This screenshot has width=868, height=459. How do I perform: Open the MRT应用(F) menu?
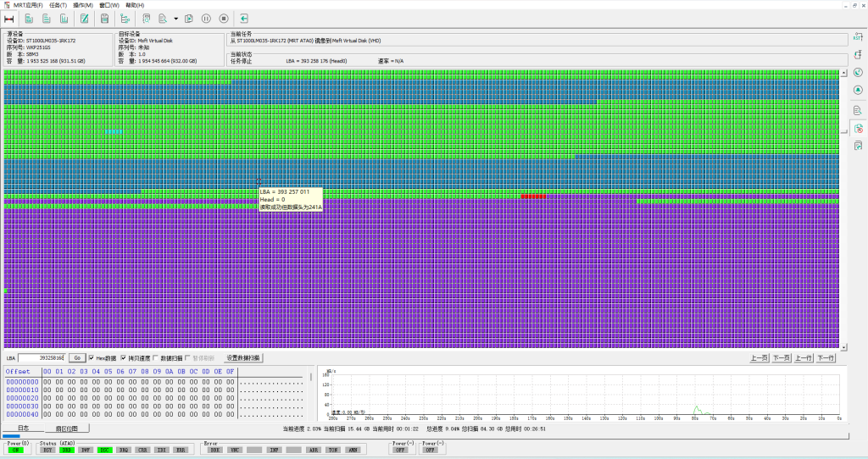pyautogui.click(x=28, y=5)
